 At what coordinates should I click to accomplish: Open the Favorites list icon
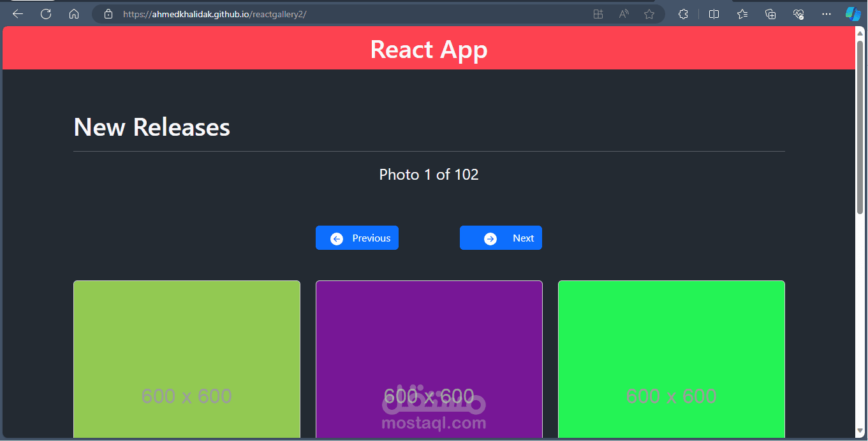742,13
